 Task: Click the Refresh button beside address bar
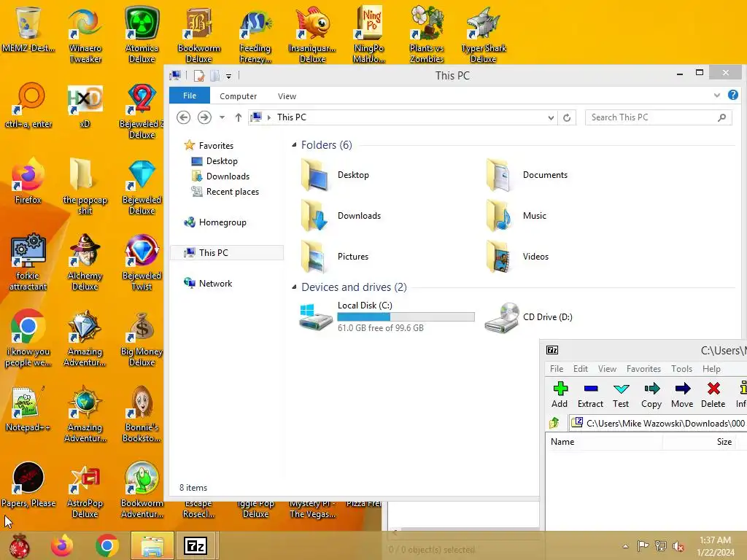[566, 117]
